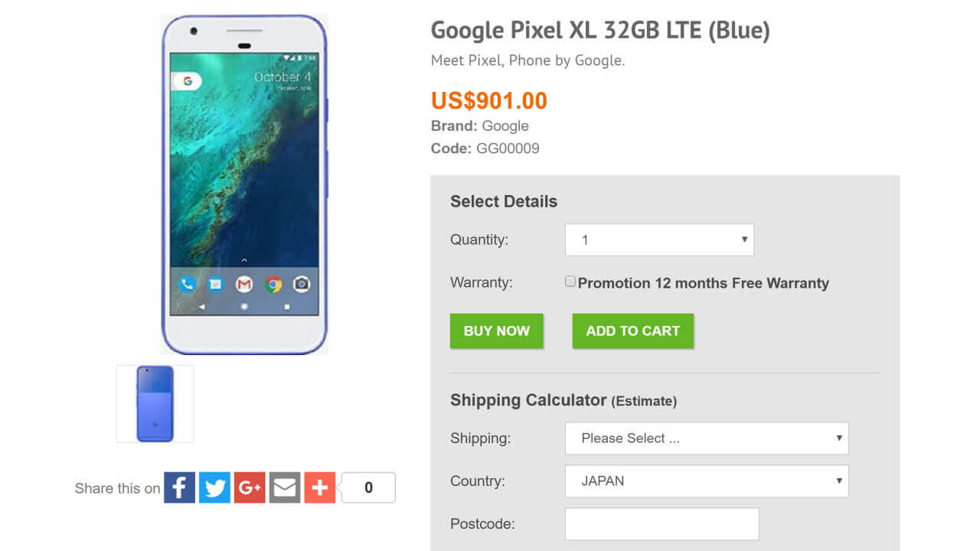Viewport: 980px width, 551px height.
Task: Click the envelope icon to email this listing
Action: 284,487
